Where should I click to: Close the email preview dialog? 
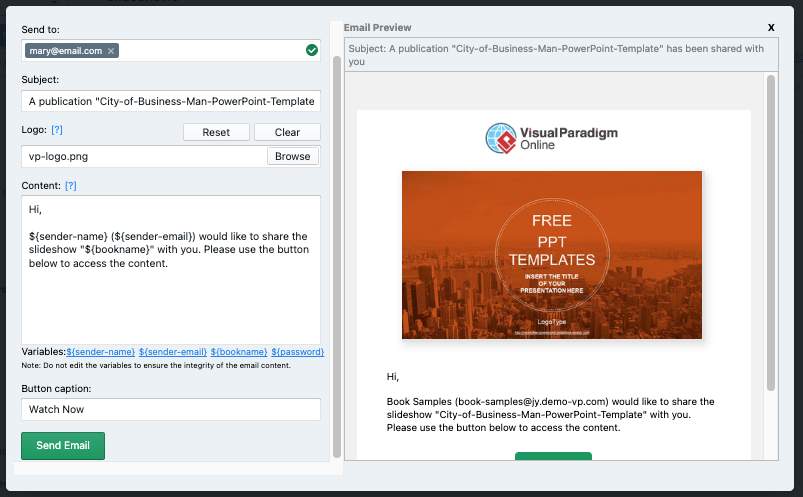pos(771,27)
